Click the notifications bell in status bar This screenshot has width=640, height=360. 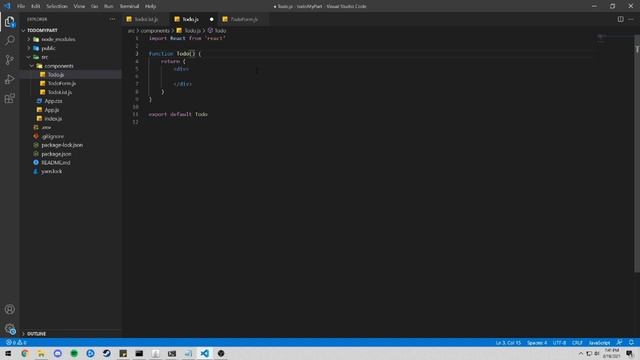coord(631,342)
